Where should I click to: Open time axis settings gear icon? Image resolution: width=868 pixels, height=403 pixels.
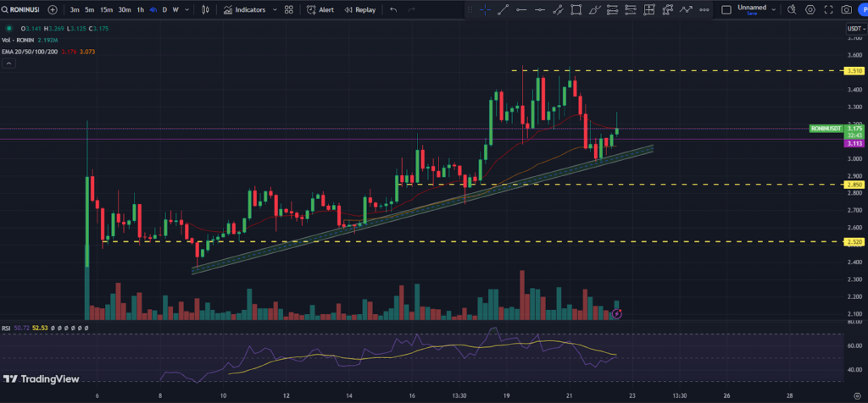856,396
